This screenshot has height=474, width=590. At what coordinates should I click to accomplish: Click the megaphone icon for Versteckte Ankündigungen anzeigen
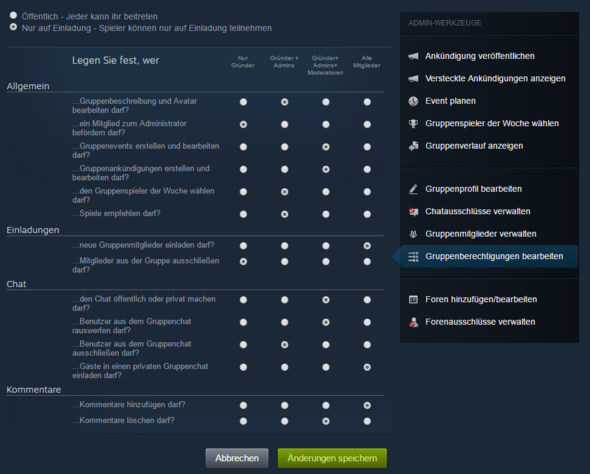(x=413, y=79)
